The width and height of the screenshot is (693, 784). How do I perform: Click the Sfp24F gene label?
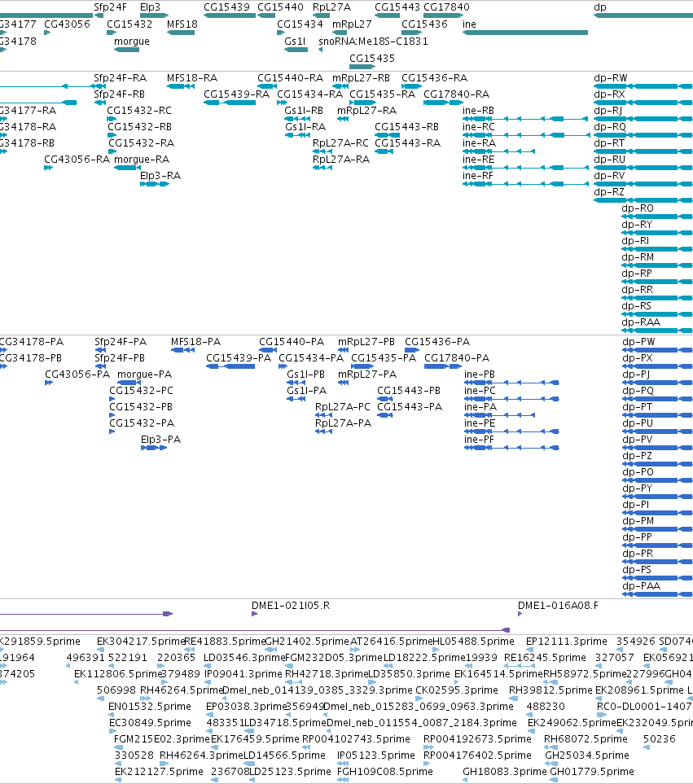[110, 7]
